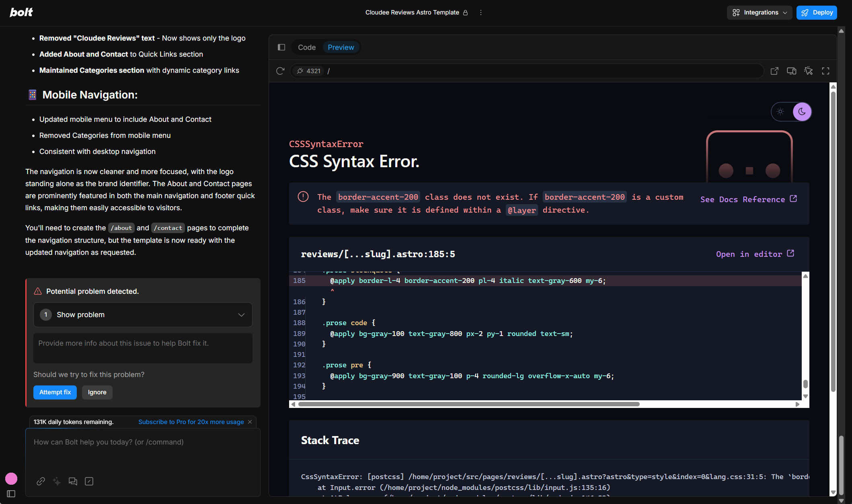The width and height of the screenshot is (852, 504).
Task: Select the Preview tab
Action: coord(341,47)
